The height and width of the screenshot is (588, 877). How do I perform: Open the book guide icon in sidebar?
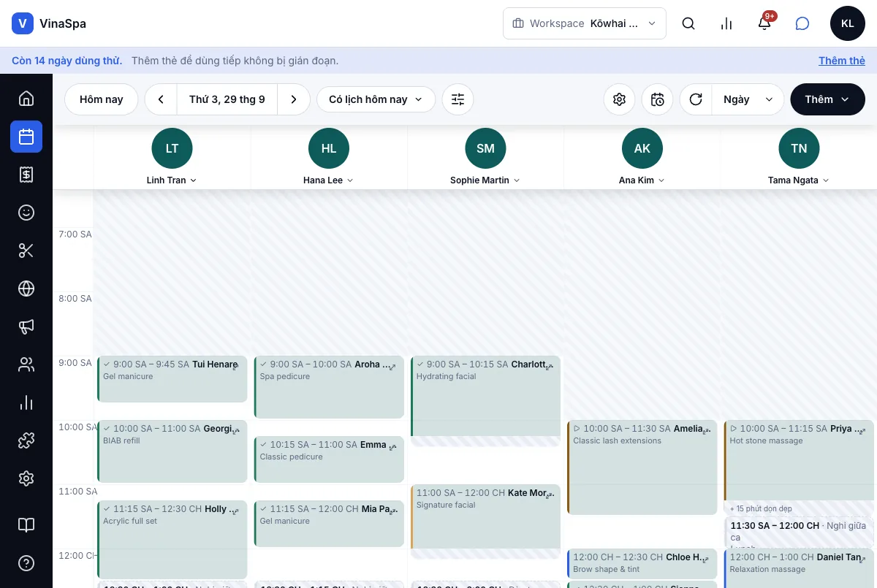tap(26, 525)
